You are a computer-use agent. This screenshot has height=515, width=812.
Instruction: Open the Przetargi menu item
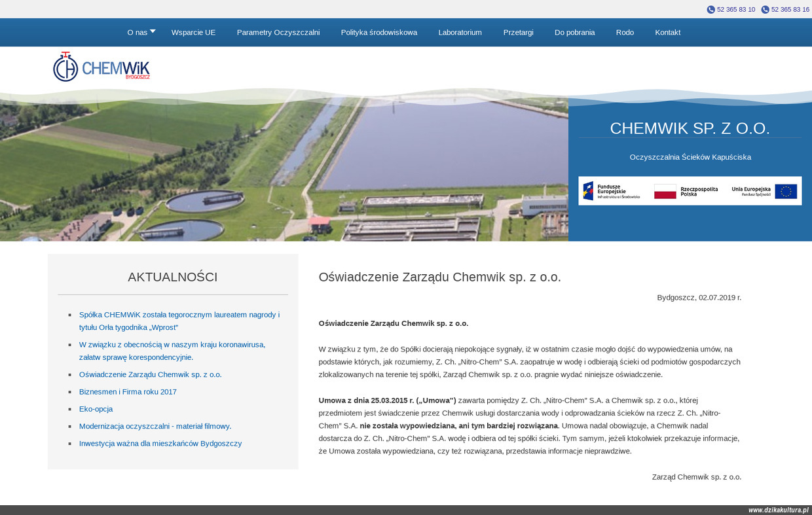pyautogui.click(x=518, y=32)
